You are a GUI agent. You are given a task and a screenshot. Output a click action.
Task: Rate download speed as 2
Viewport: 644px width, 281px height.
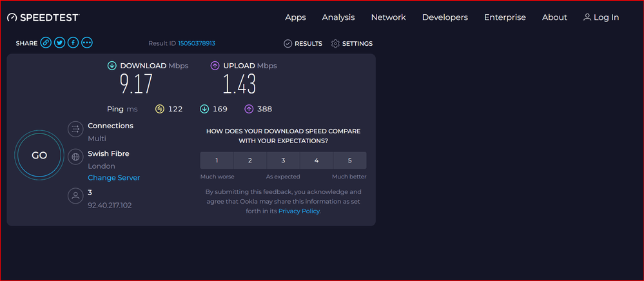coord(249,160)
